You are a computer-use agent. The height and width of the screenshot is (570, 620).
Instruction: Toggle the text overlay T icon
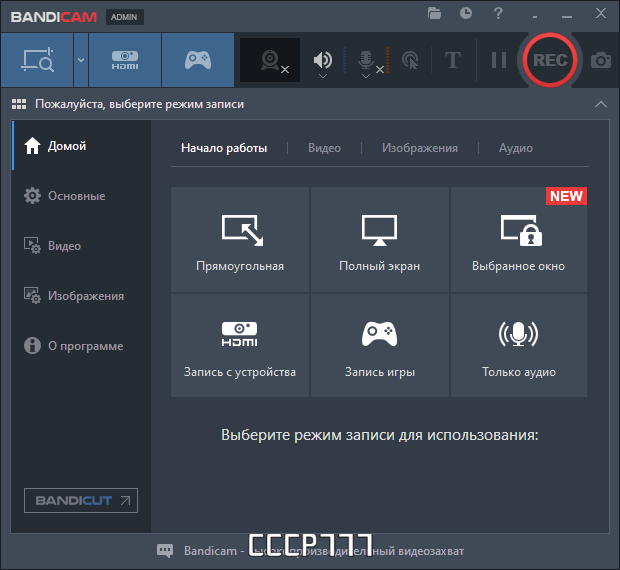click(453, 60)
